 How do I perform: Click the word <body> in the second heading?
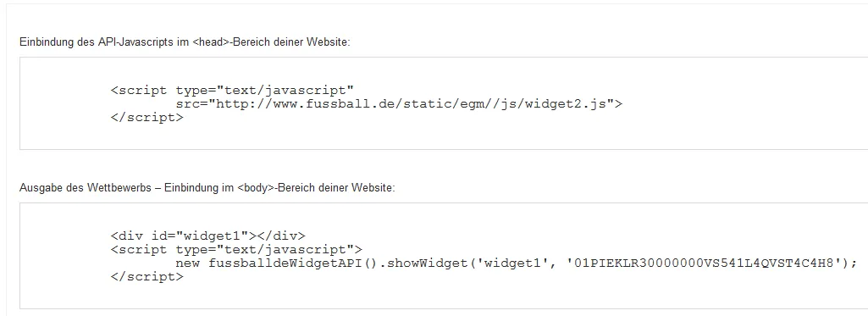tap(256, 188)
